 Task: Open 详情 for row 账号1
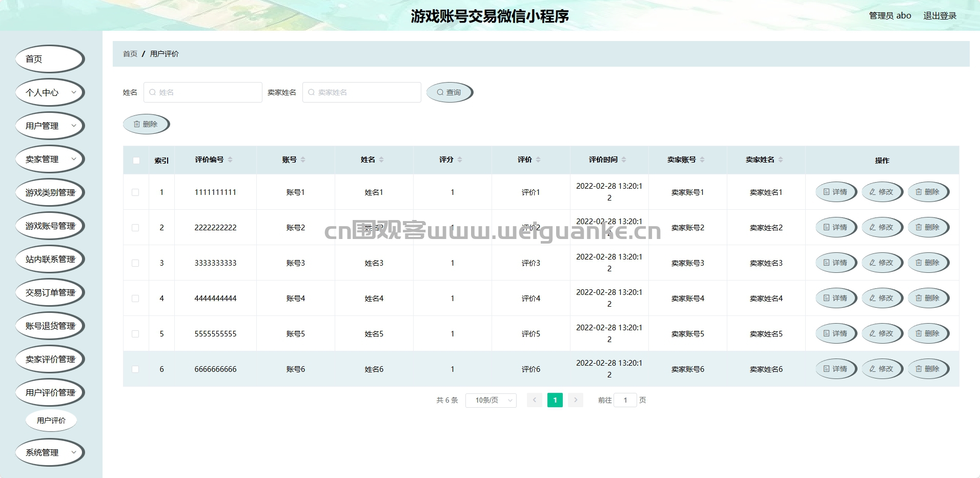836,192
